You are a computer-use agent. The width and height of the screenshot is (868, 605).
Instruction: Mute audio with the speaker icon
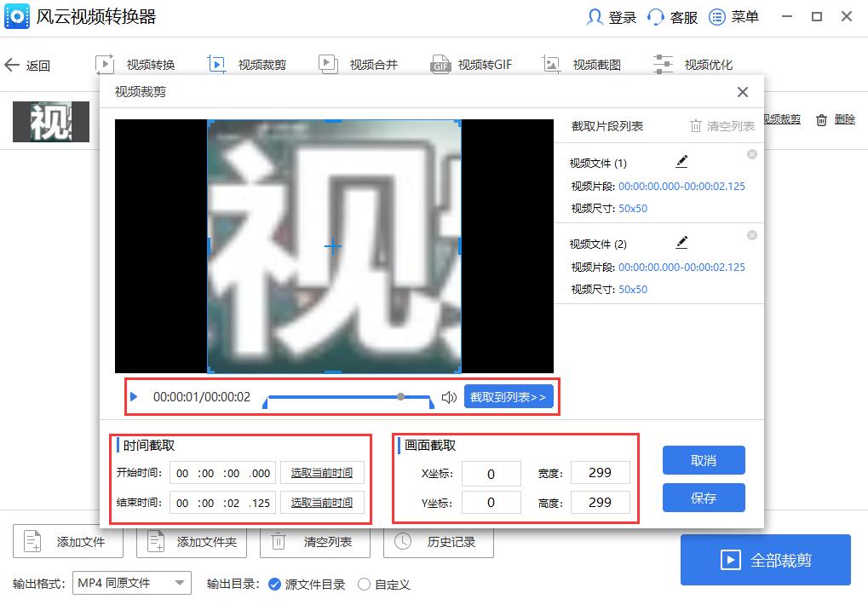tap(449, 397)
